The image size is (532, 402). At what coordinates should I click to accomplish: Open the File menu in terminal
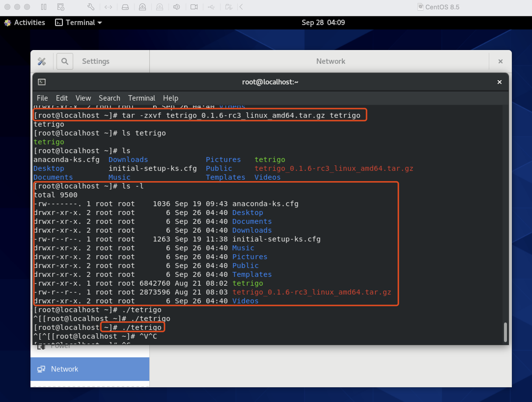42,98
